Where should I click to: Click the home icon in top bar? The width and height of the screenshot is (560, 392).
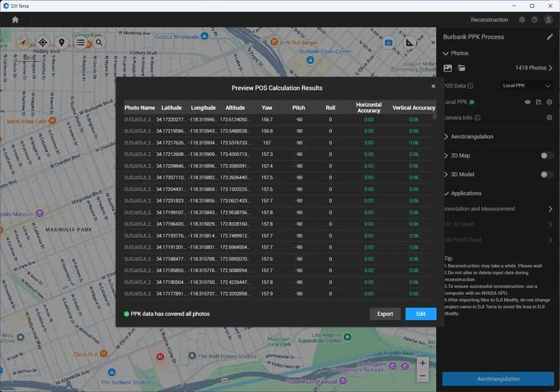point(15,20)
